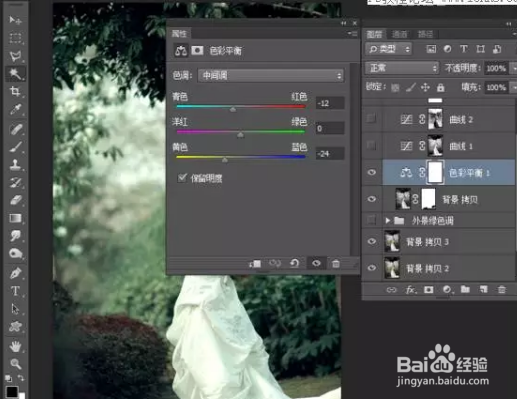
Task: Click the yellow-blue slider handle
Action: pyautogui.click(x=225, y=160)
